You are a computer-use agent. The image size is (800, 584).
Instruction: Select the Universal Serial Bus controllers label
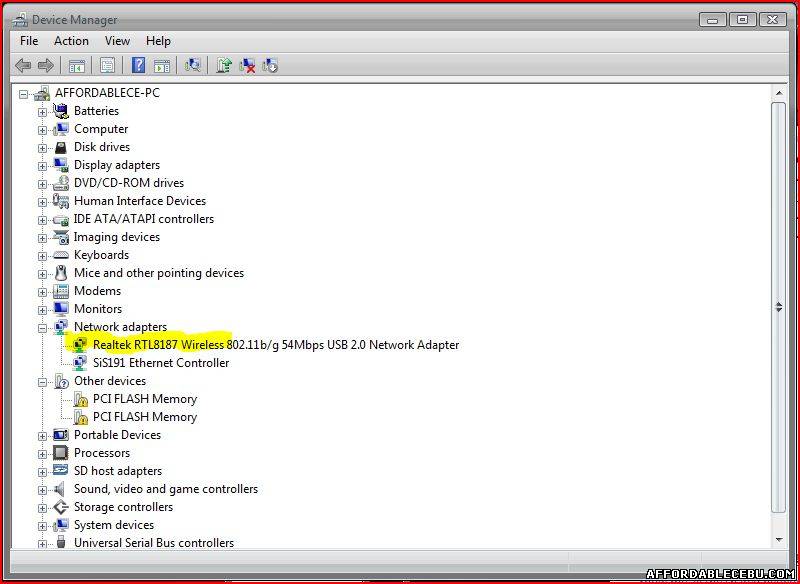click(154, 543)
